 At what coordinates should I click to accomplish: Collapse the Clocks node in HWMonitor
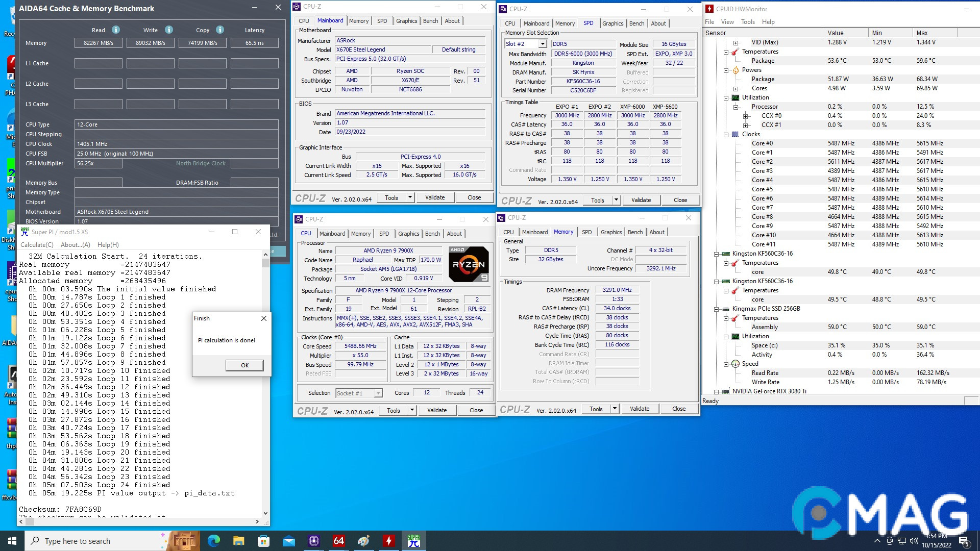pos(726,135)
